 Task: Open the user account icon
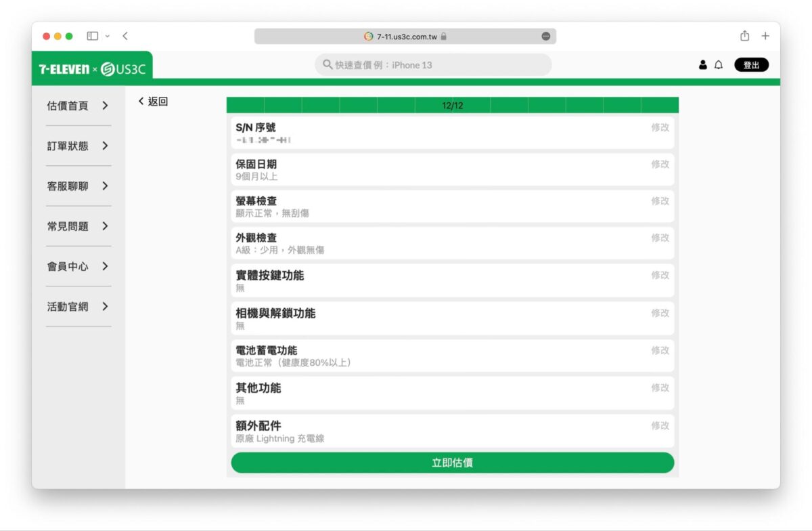pyautogui.click(x=702, y=65)
